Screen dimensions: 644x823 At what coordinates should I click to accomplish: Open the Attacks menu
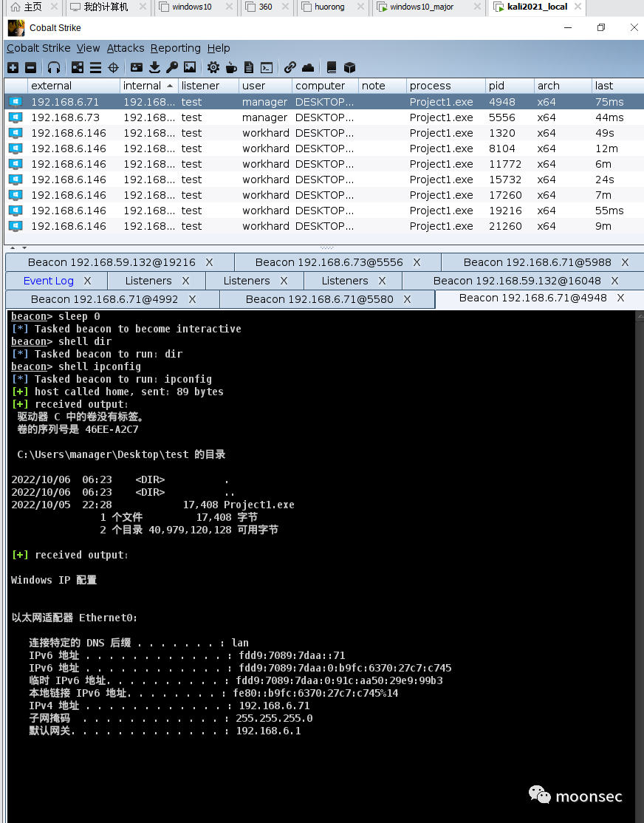(x=126, y=48)
